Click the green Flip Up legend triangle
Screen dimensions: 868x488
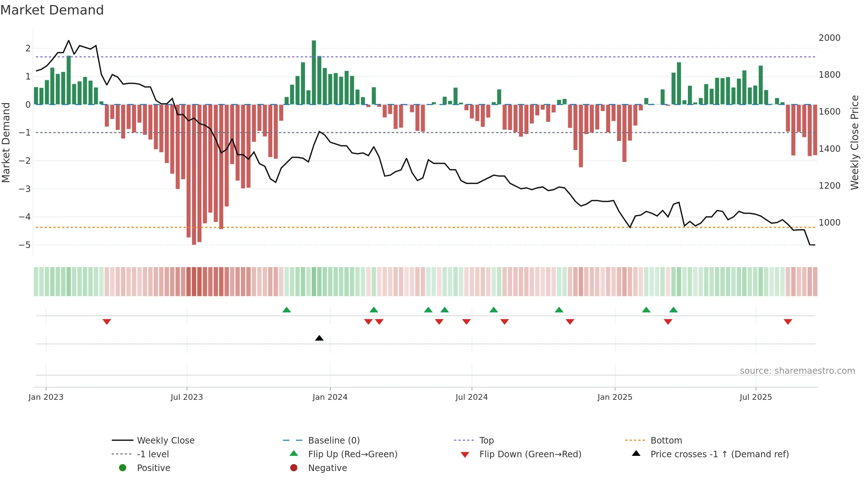(x=294, y=453)
